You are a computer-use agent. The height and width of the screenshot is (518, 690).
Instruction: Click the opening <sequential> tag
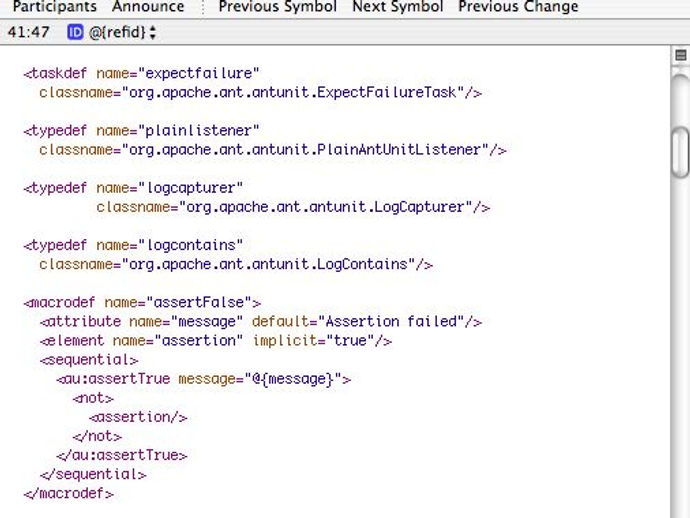pos(89,360)
